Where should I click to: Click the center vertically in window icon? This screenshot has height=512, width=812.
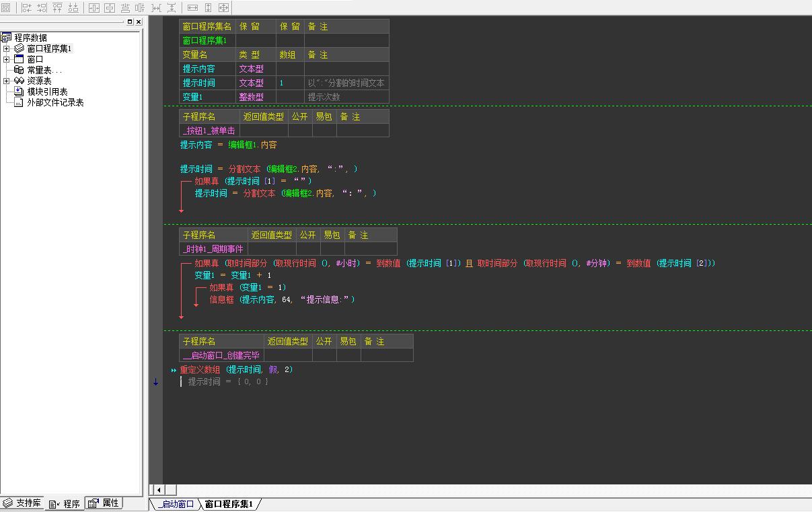point(109,8)
